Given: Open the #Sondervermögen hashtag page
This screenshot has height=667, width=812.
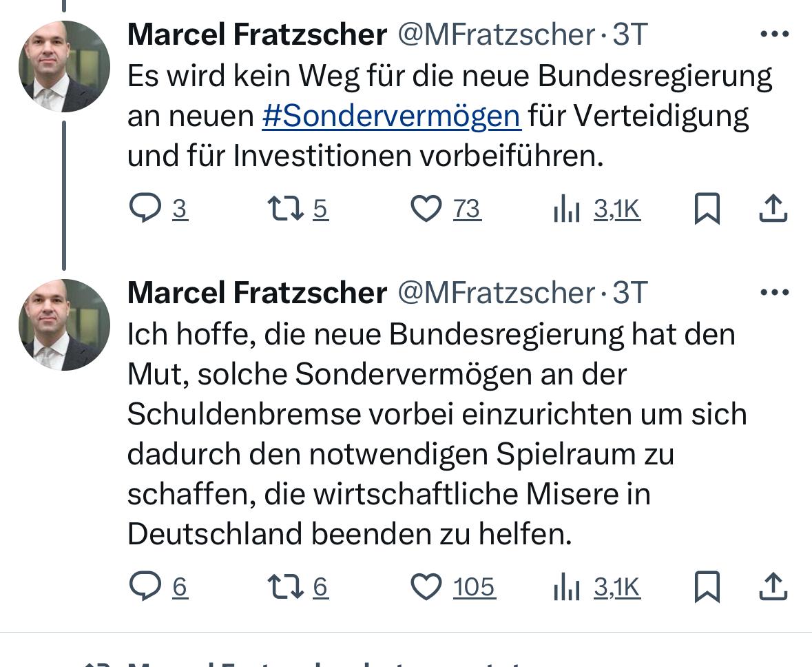Looking at the screenshot, I should point(392,115).
